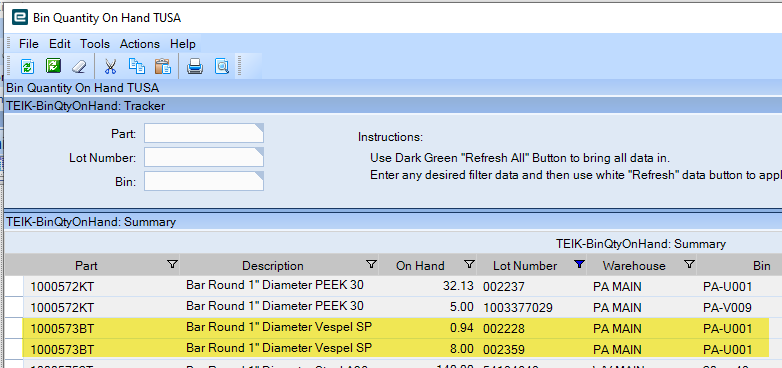Click the On Hand value 5.00

tap(461, 308)
